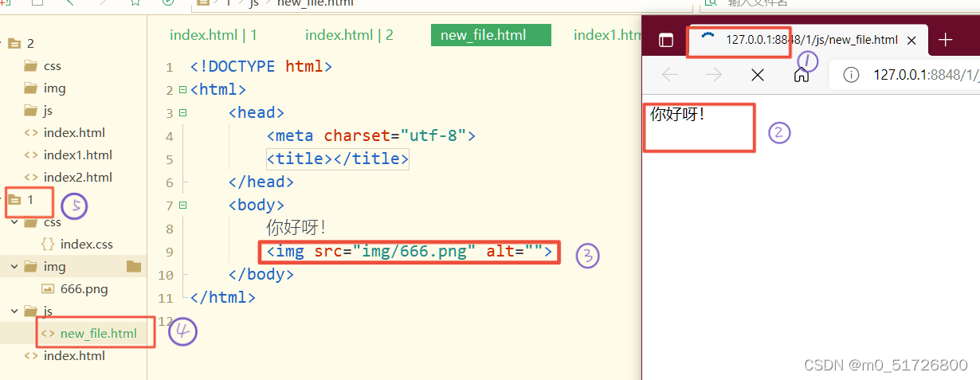Click line number 12 in gutter

point(166,322)
